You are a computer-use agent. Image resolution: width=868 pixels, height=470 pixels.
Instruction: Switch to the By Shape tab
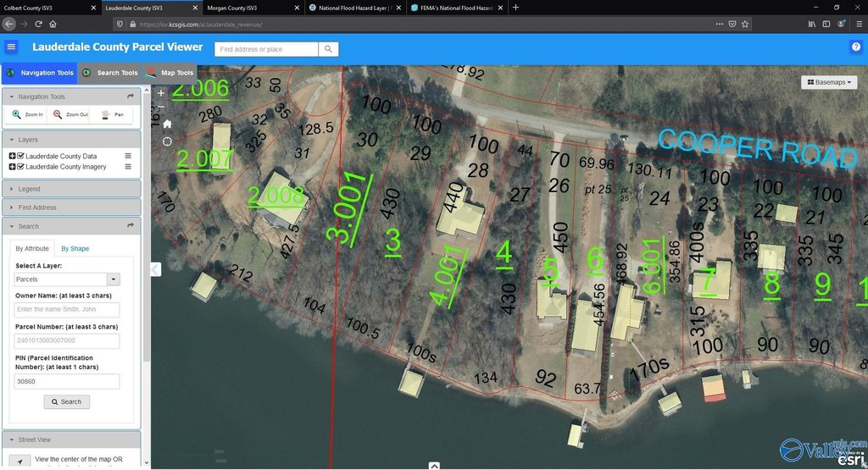(x=75, y=248)
